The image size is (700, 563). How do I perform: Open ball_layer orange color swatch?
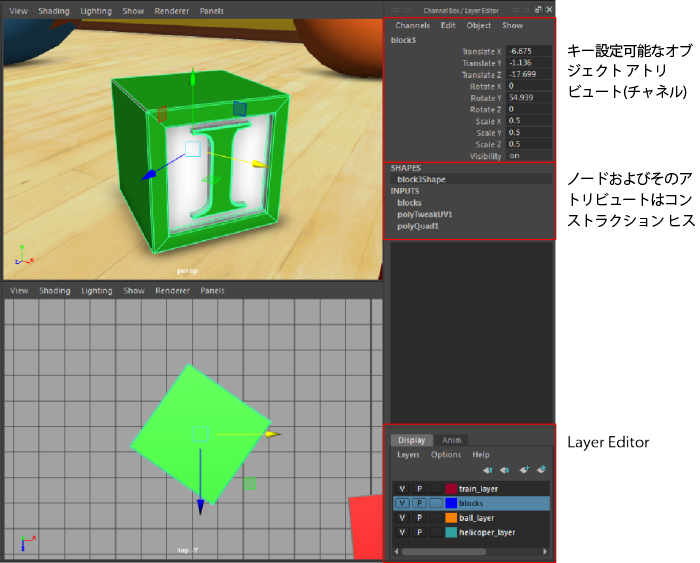pos(451,518)
